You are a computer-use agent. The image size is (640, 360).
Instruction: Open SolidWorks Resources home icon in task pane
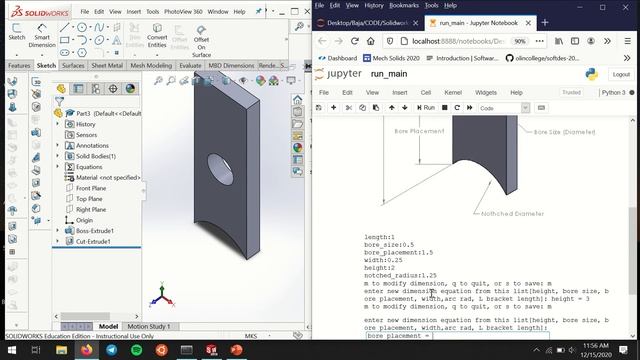click(298, 99)
